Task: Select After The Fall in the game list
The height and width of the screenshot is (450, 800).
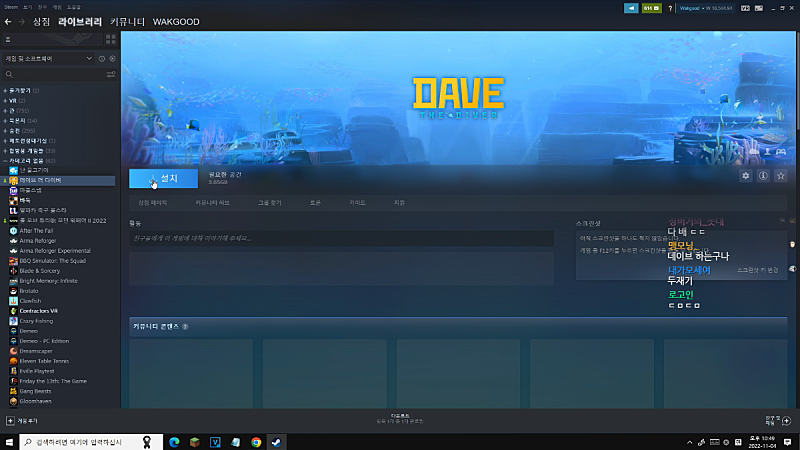Action: (x=36, y=231)
